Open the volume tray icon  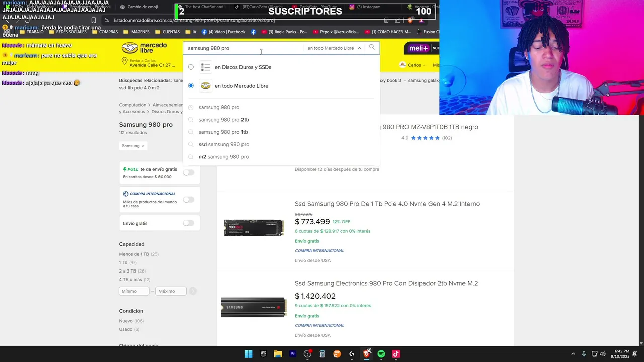(603, 354)
